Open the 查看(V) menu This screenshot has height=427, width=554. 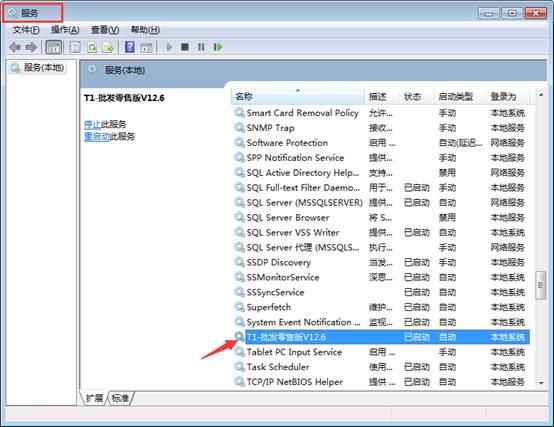coord(105,30)
